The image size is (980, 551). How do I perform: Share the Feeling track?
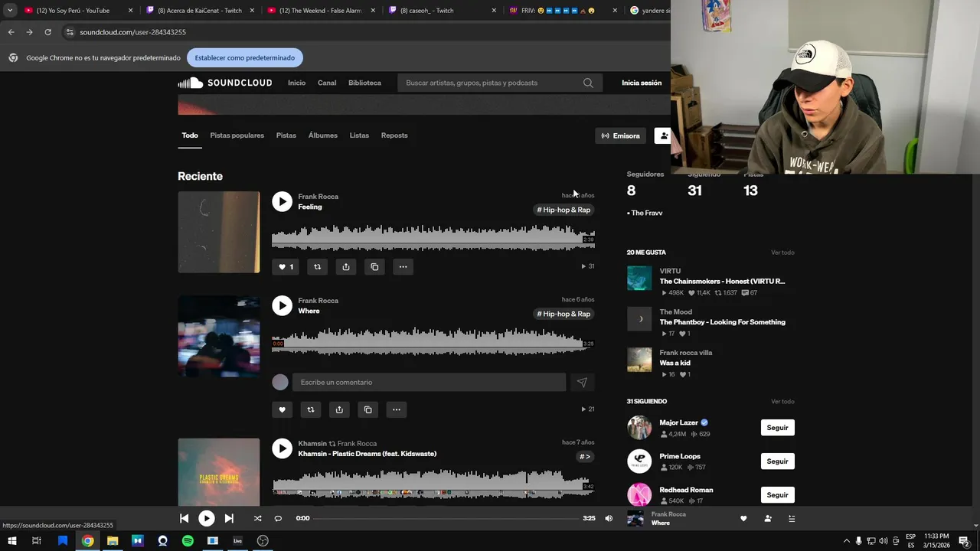pos(346,267)
